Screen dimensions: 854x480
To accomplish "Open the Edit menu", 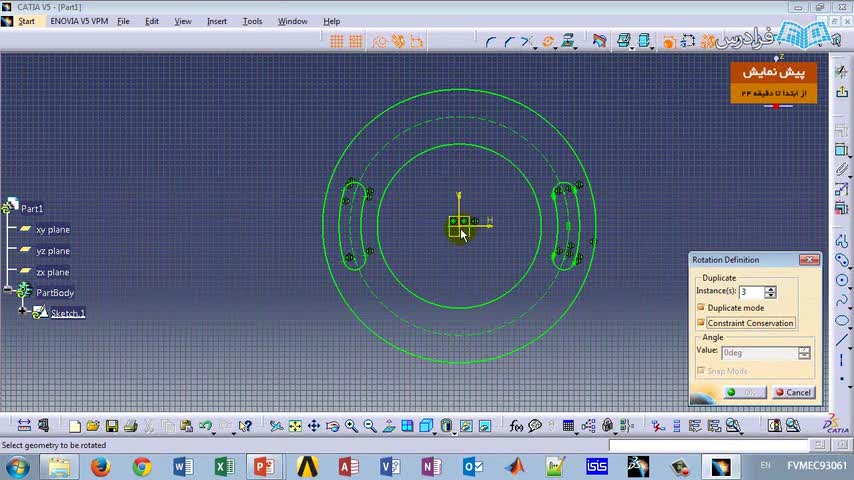I will pyautogui.click(x=152, y=21).
